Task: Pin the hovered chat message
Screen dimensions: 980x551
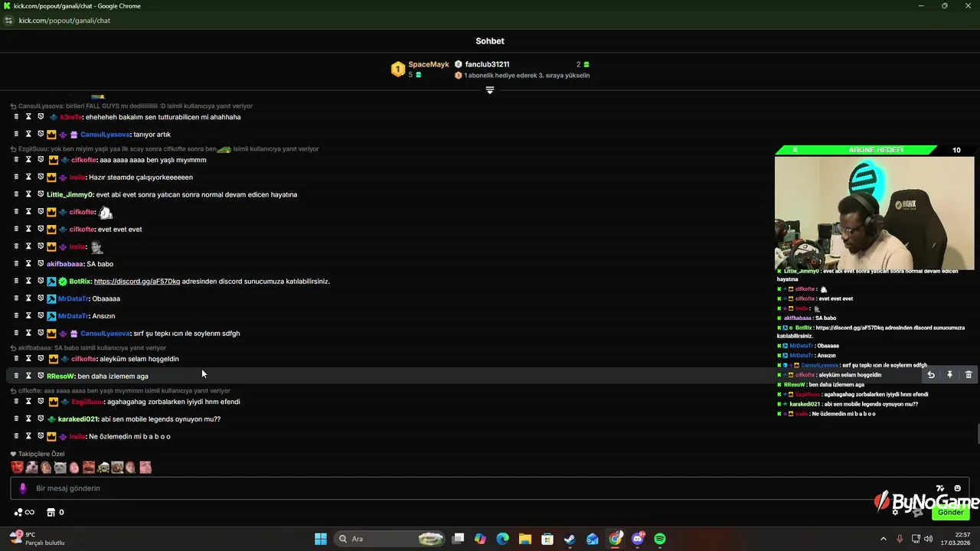Action: [949, 375]
